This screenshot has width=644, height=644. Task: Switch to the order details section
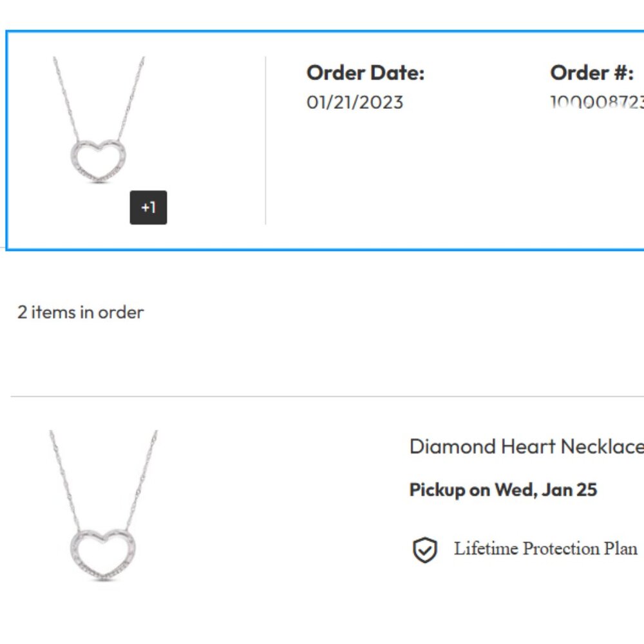(322, 138)
